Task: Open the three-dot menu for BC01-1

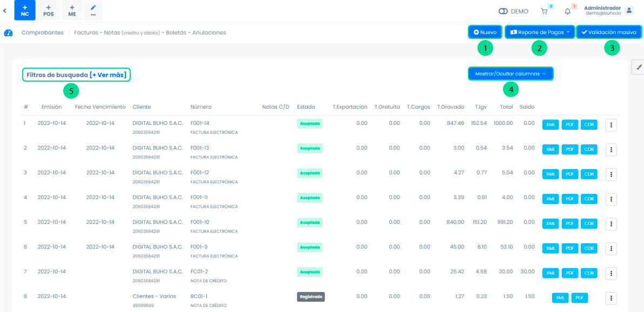Action: point(611,298)
